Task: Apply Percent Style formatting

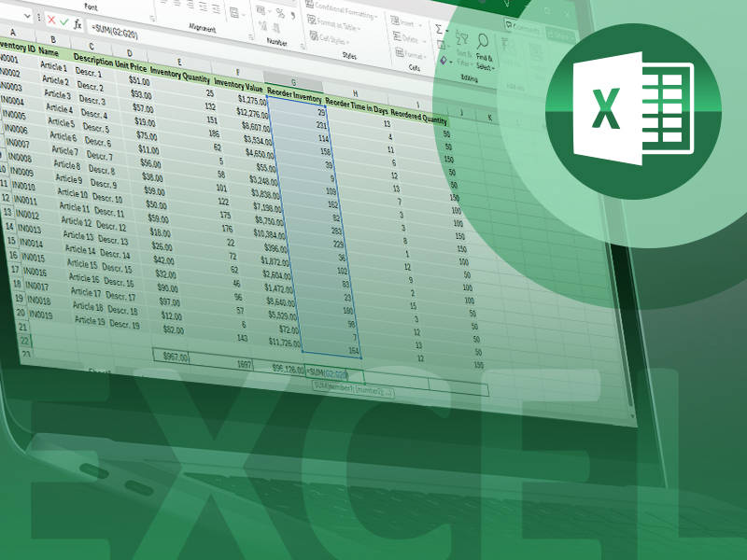Action: click(x=280, y=14)
